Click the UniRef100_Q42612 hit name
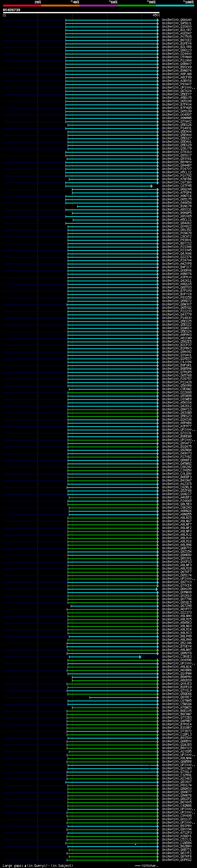The height and width of the screenshot is (868, 197). click(177, 406)
